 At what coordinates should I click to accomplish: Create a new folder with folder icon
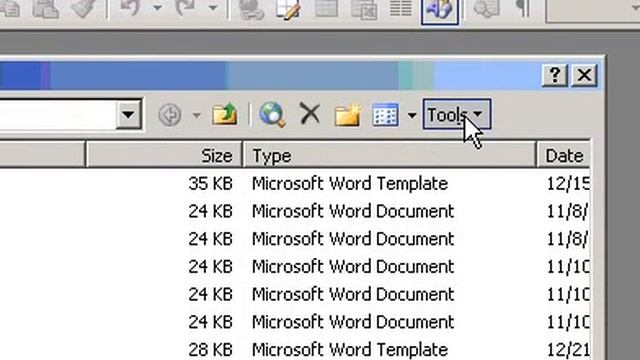(347, 115)
